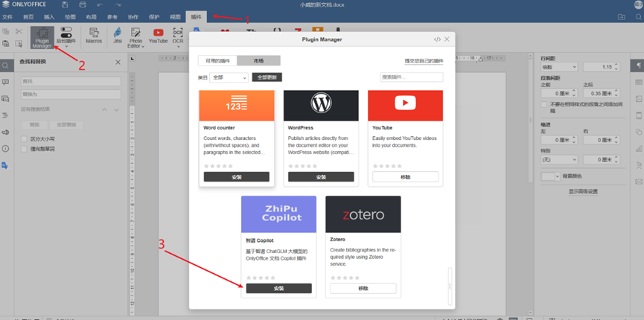Check the 区分大小写 case sensitive box
This screenshot has height=320, width=644.
point(24,139)
